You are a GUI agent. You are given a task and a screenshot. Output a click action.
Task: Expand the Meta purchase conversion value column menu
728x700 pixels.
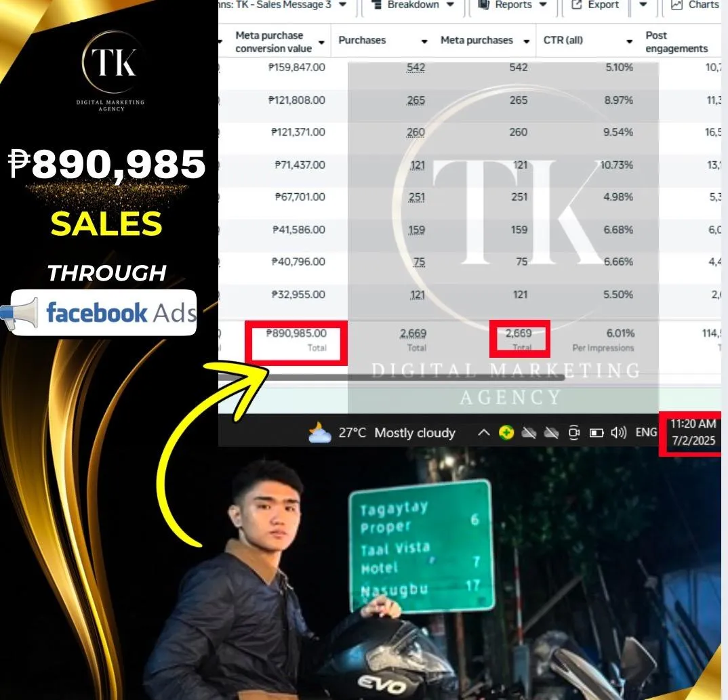(x=321, y=42)
